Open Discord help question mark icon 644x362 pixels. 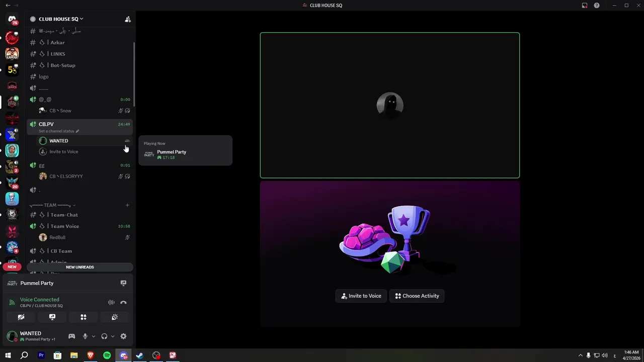[x=597, y=6]
